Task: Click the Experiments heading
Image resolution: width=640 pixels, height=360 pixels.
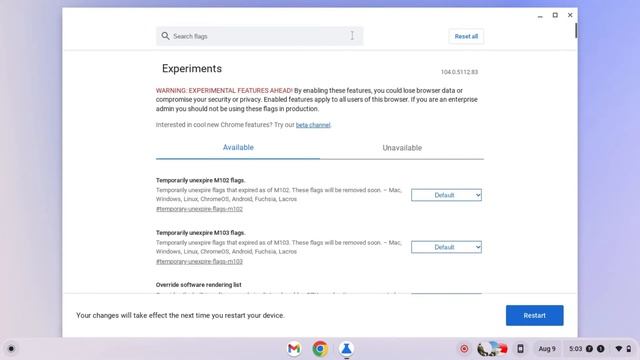Action: pos(192,69)
